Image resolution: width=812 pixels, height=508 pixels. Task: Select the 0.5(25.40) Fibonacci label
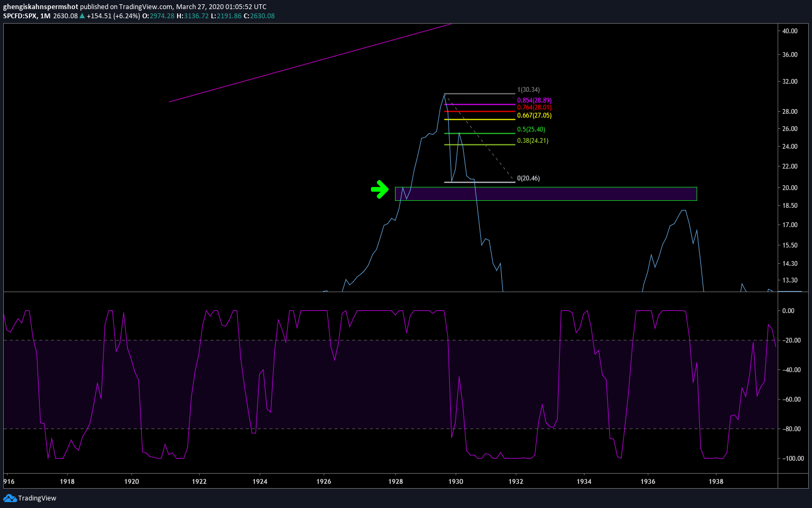[x=531, y=129]
